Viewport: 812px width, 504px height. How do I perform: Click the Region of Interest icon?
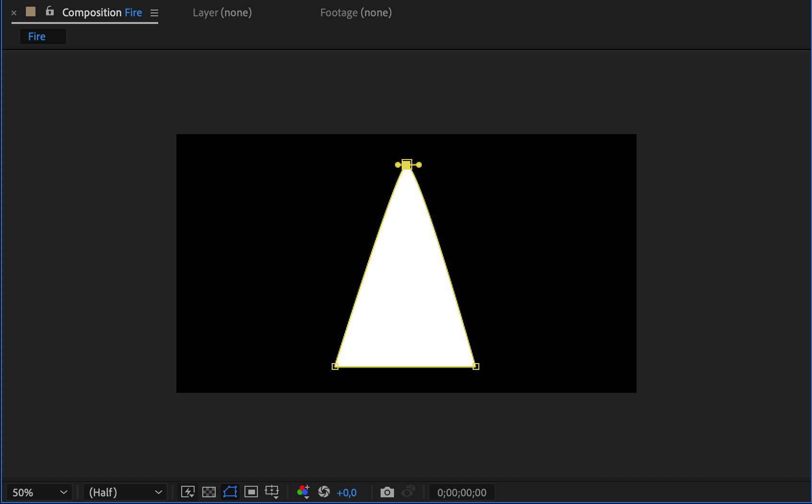251,492
